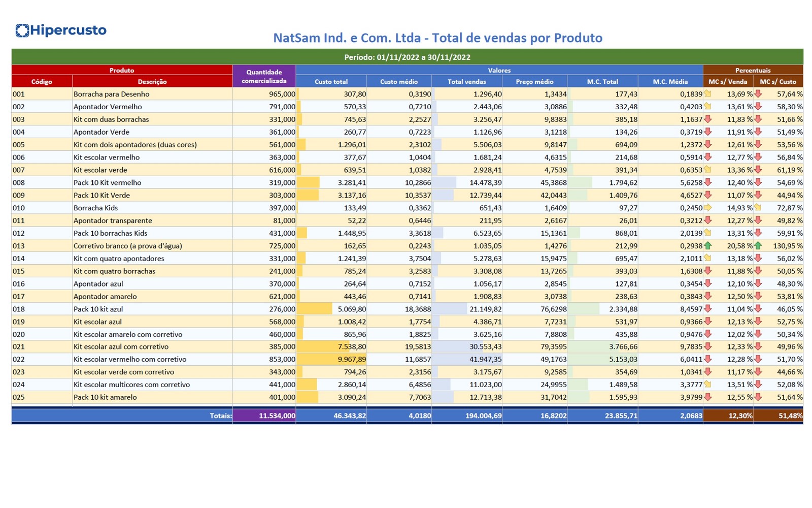Click yellow right arrow beside 14,93 %
812x508 pixels.
pyautogui.click(x=708, y=208)
